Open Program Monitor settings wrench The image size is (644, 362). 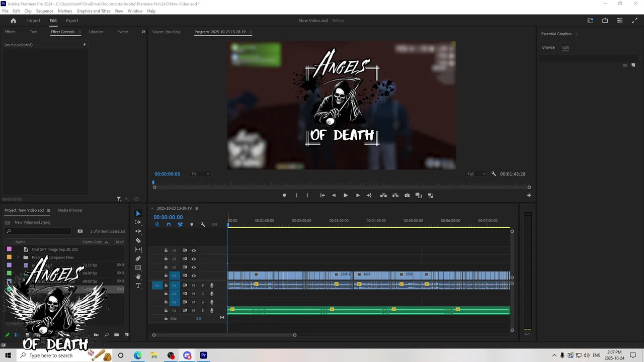coord(494,174)
